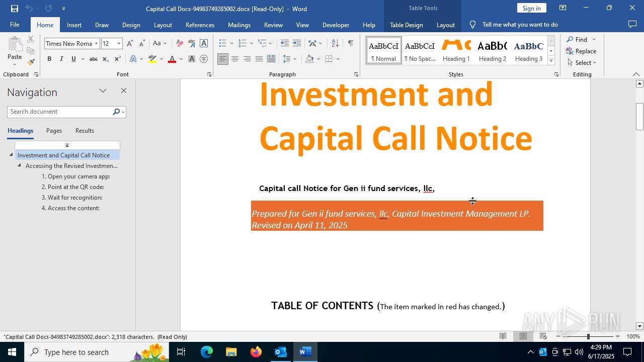Click the Search document input field
The image size is (644, 362).
(59, 112)
